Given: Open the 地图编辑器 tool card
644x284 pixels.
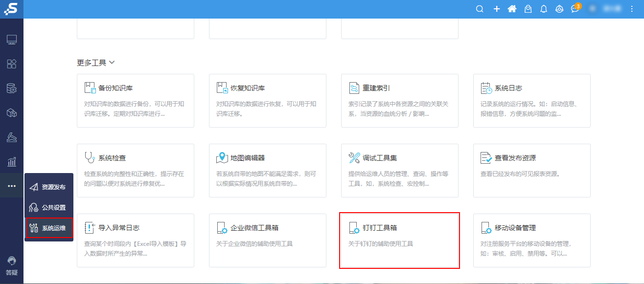Looking at the screenshot, I should [x=268, y=171].
